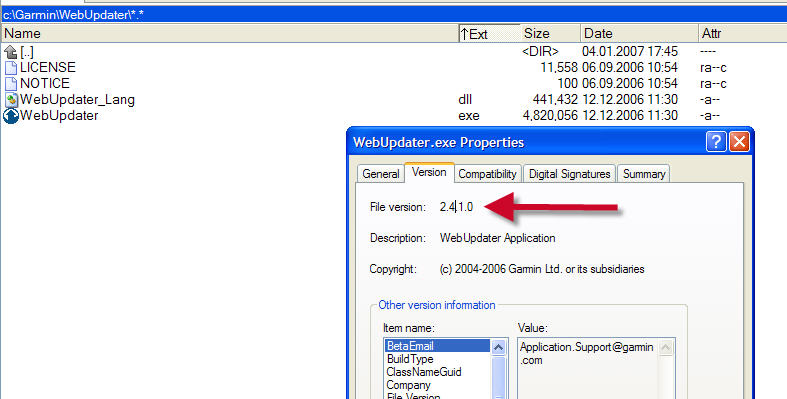Click the WebUpdater exe application icon

pyautogui.click(x=11, y=116)
